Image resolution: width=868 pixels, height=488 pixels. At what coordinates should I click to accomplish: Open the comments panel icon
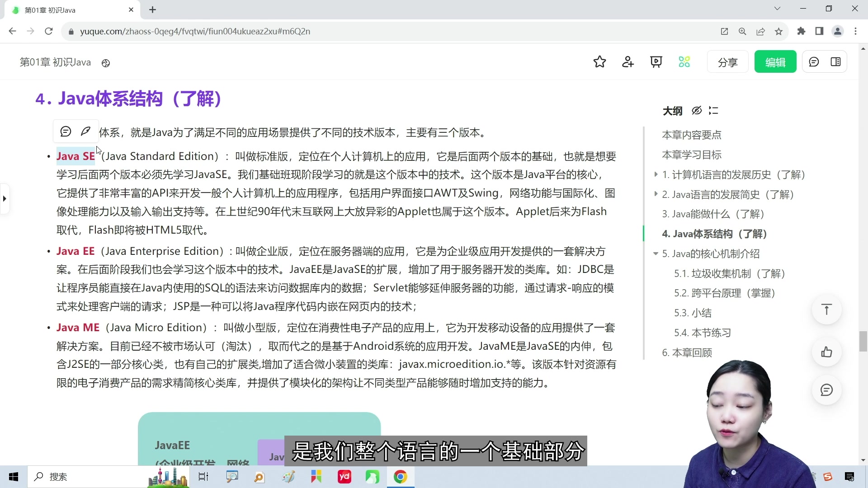pyautogui.click(x=814, y=61)
